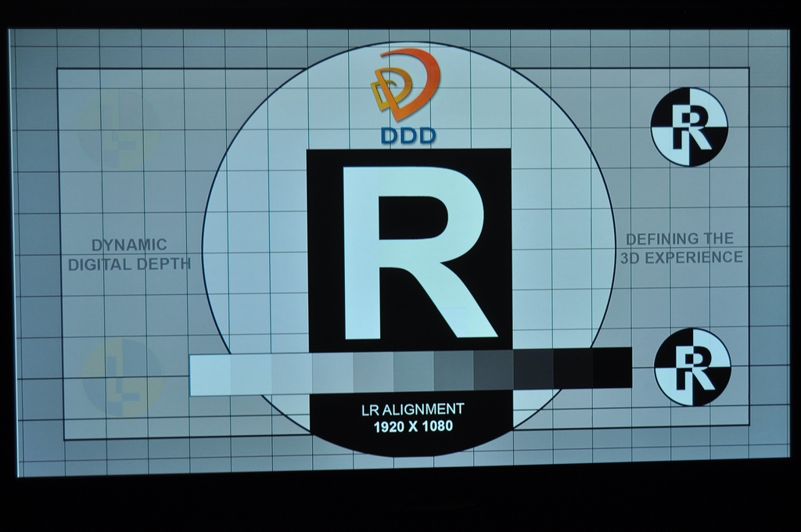Screen dimensions: 801x532
Task: Click the faint upper left circular L icon
Action: click(118, 130)
